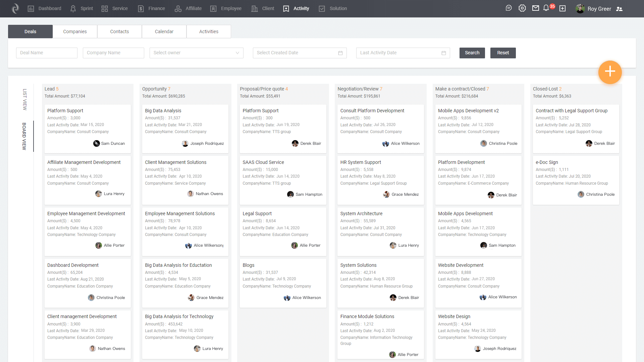Switch to LIST VIEW

click(x=24, y=99)
